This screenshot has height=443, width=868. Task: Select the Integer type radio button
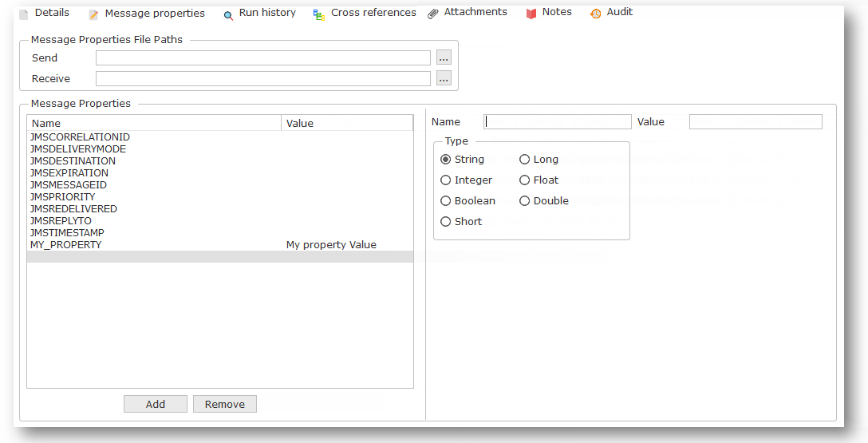click(446, 180)
